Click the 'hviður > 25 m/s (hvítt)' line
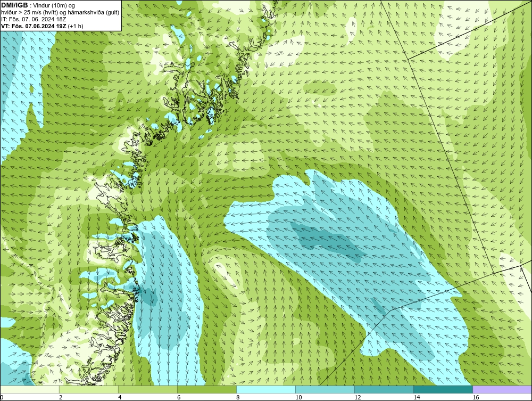This screenshot has height=401, width=532. click(60, 12)
